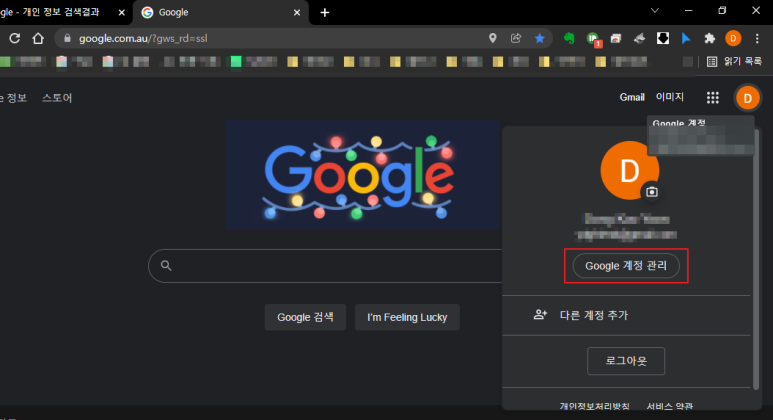Open Google 계정 관리 button
Screen dimensions: 773x420
[x=626, y=266]
